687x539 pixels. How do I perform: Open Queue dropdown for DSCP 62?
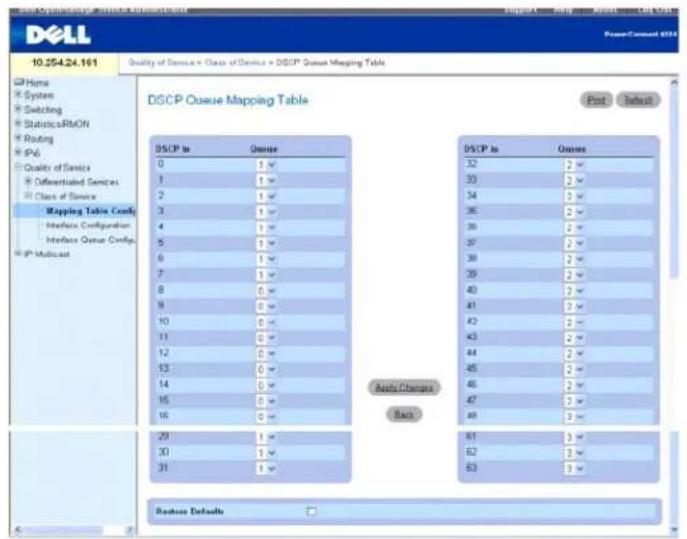[x=574, y=453]
